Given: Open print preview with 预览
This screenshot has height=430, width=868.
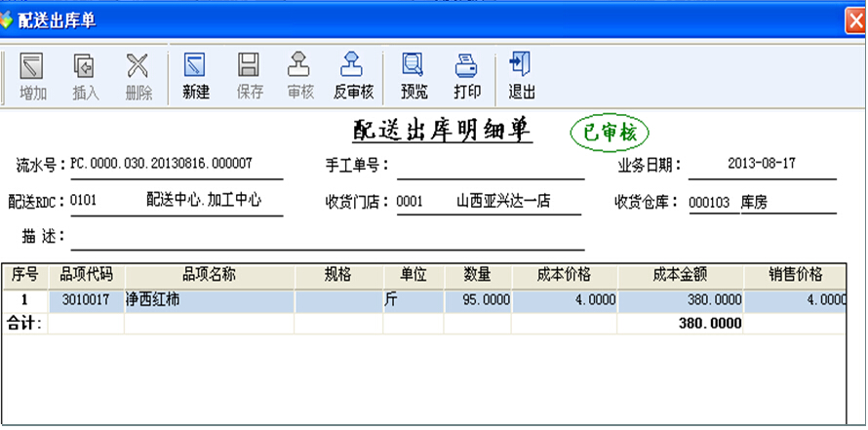Looking at the screenshot, I should (414, 77).
